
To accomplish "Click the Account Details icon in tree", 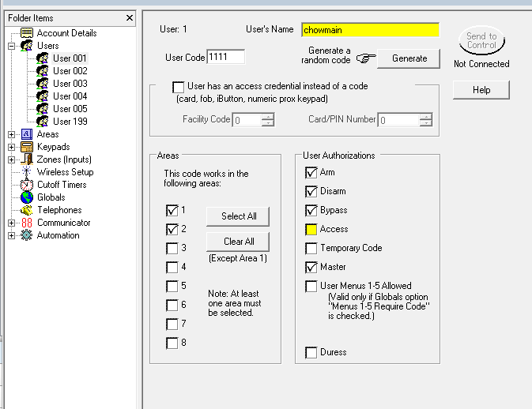I will tap(27, 33).
